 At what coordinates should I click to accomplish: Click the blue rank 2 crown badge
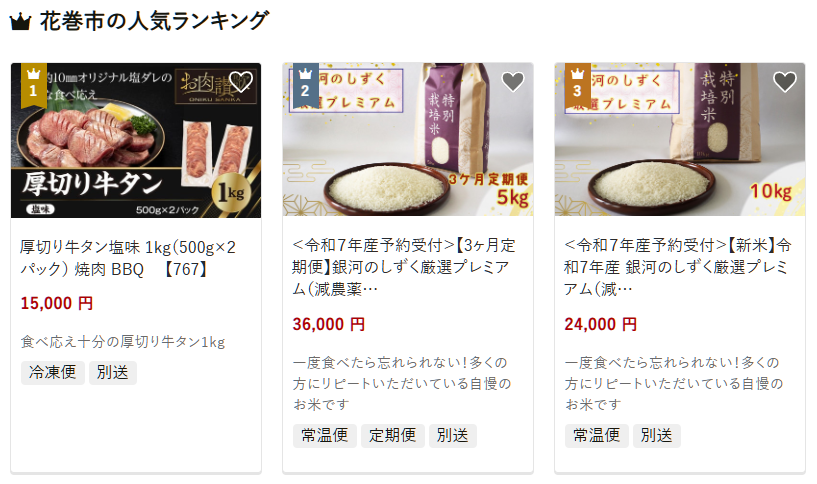(x=305, y=85)
